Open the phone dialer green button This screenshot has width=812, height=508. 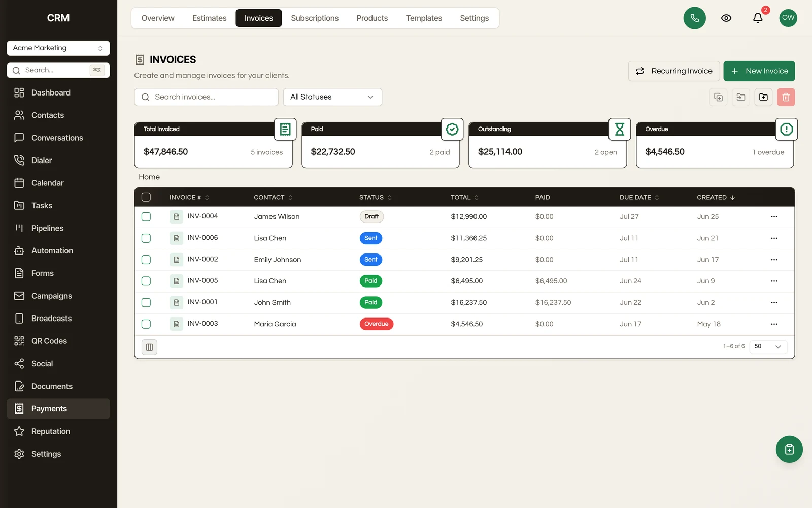(x=694, y=18)
